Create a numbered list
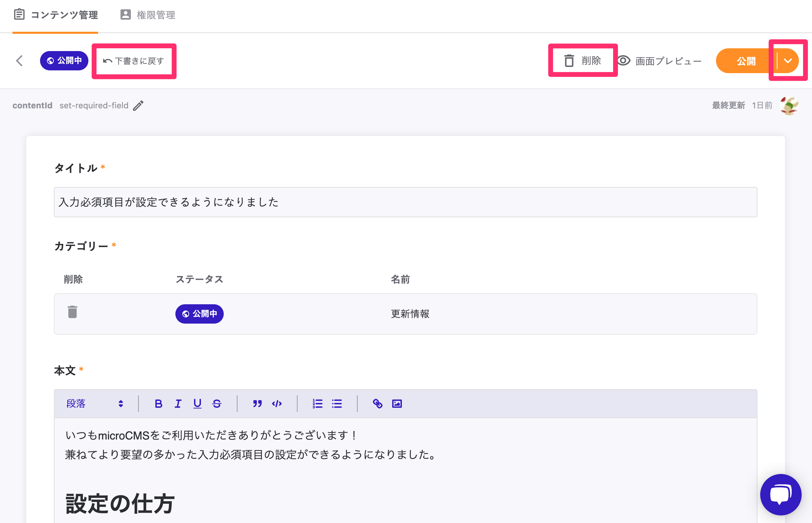Image resolution: width=812 pixels, height=523 pixels. (317, 404)
